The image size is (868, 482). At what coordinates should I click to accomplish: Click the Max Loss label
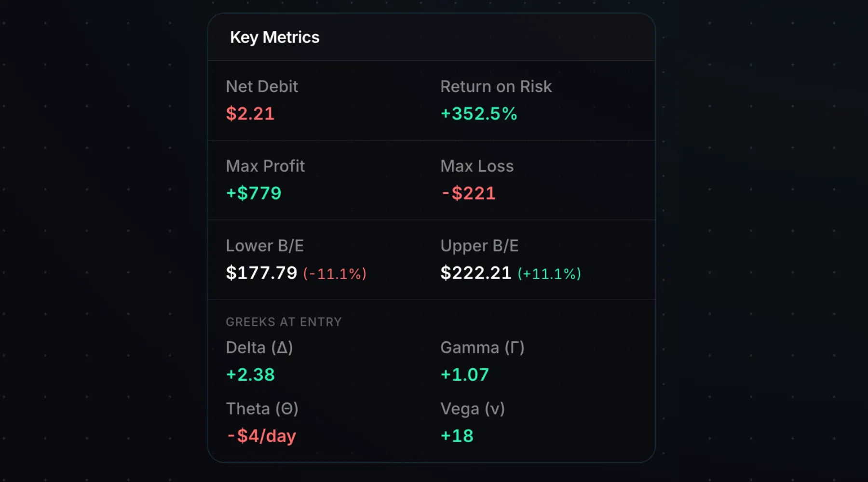[476, 166]
